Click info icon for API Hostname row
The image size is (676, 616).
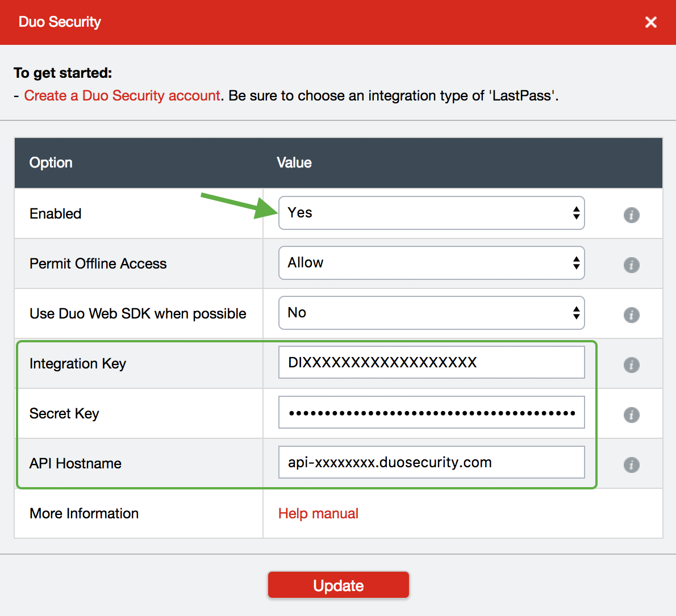point(631,465)
